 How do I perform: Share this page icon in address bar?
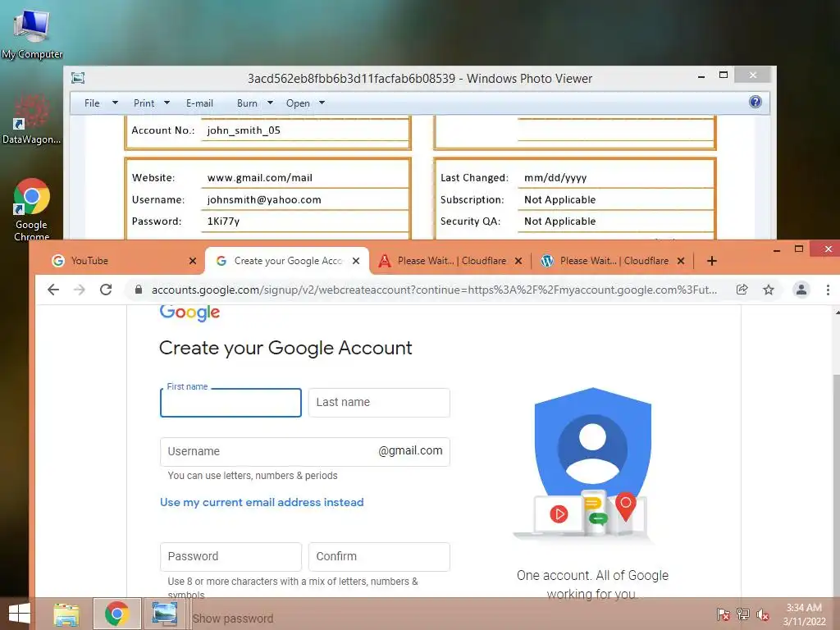742,290
